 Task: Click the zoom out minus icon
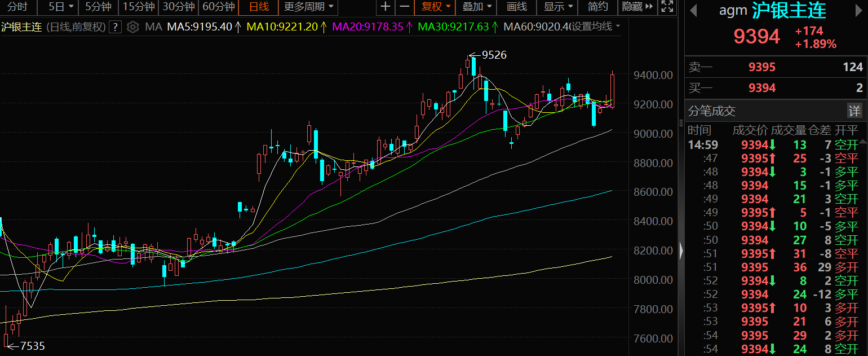[x=404, y=7]
